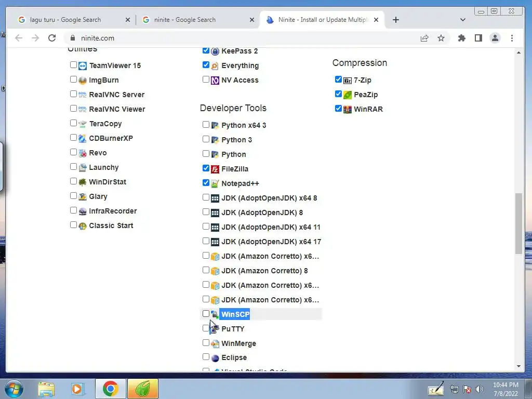Click the Notepad++ icon
This screenshot has height=399, width=532.
click(x=215, y=183)
